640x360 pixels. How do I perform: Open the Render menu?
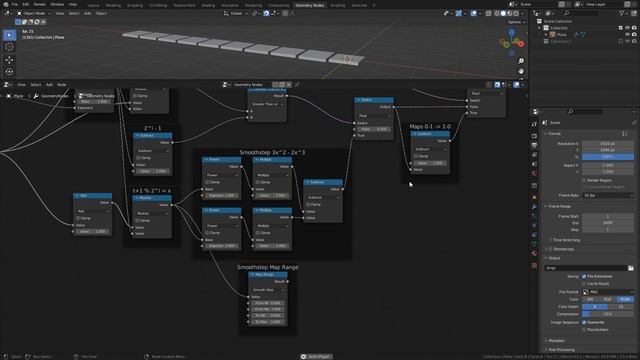coord(40,4)
